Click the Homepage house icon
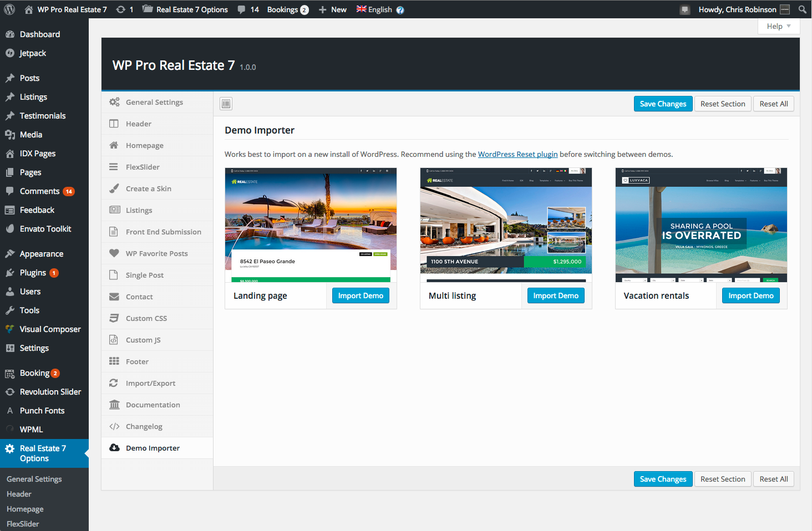 pos(114,145)
